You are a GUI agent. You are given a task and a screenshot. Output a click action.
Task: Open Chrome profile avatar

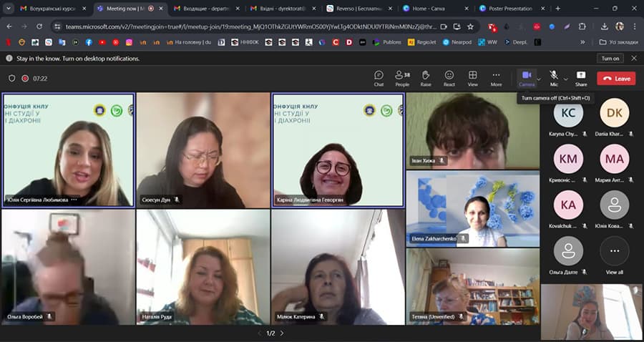point(620,26)
